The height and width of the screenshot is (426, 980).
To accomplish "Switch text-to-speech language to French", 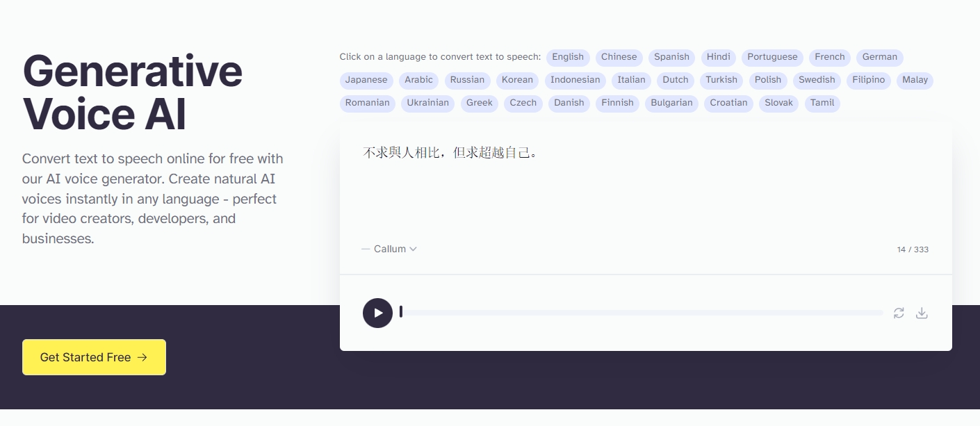I will tap(829, 58).
